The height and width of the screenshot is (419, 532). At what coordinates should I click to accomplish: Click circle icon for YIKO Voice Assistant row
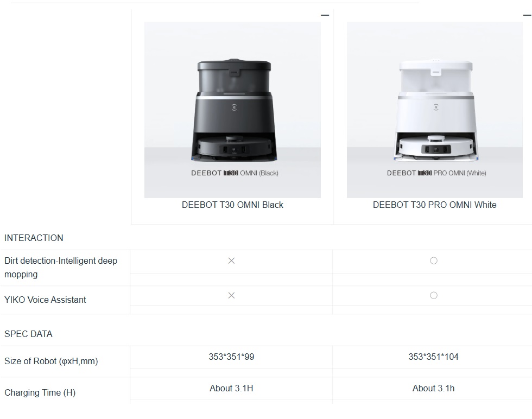pyautogui.click(x=434, y=295)
